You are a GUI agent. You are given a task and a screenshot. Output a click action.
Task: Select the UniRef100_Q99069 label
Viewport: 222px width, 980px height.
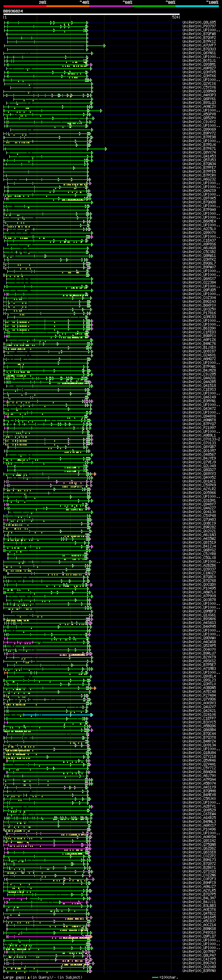199,129
